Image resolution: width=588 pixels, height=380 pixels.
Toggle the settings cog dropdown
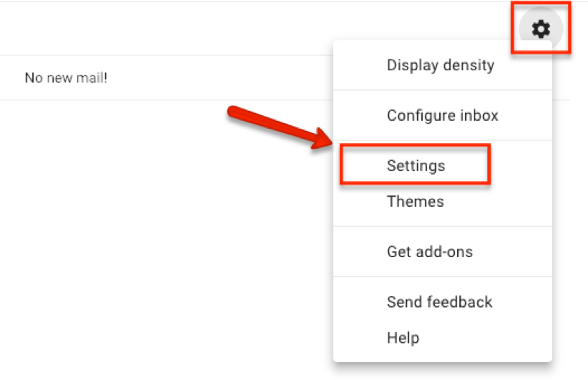click(x=541, y=29)
